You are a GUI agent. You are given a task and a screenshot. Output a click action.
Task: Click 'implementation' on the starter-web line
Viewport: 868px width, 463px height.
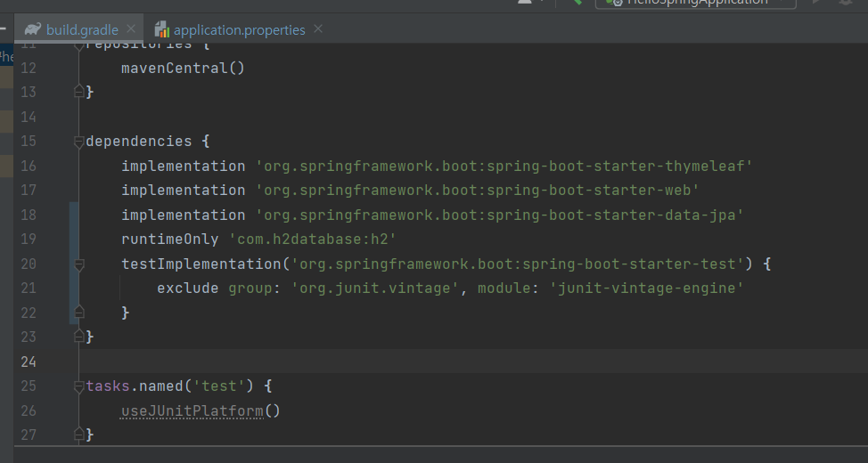coord(184,191)
